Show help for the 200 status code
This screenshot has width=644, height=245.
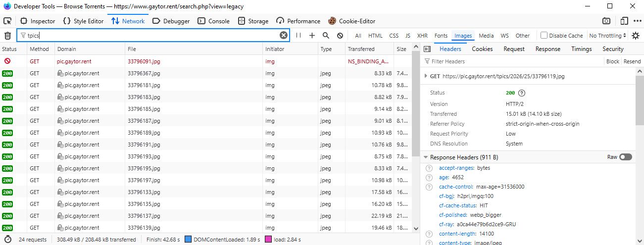(521, 93)
